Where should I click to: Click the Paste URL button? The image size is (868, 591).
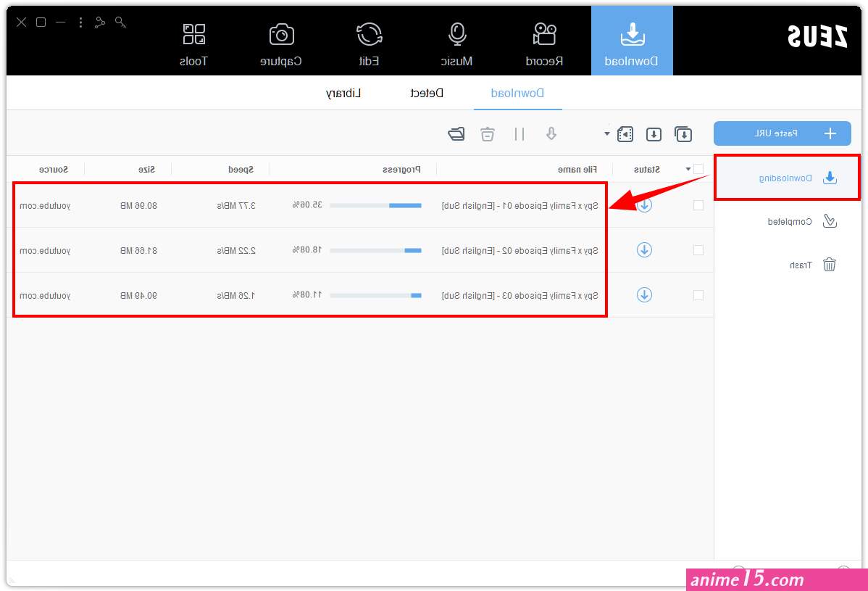783,133
